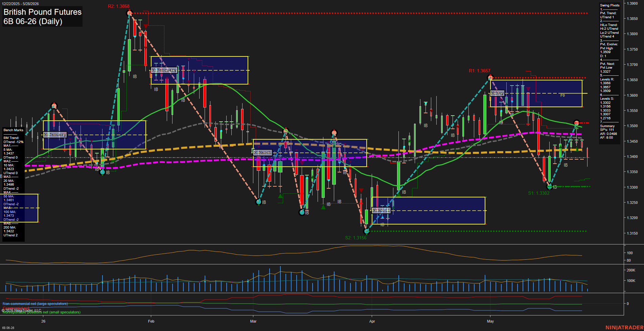Select the M:April monthly range label
Viewport: 644px width, 331px height.
[x=381, y=210]
